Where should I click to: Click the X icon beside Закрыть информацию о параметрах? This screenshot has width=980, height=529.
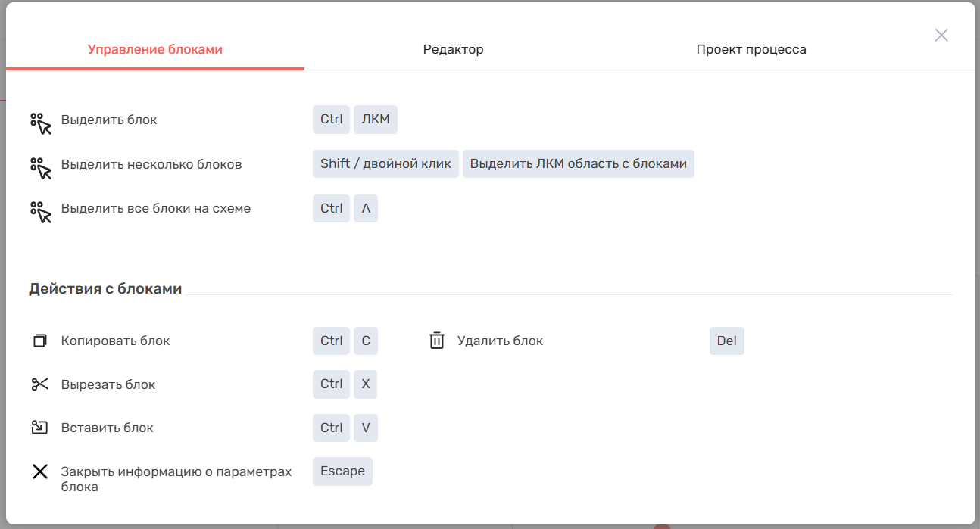tap(40, 471)
